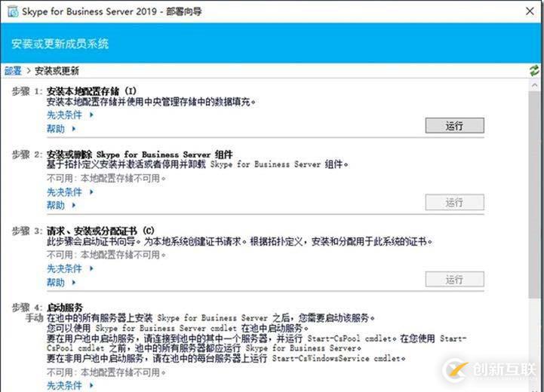Image resolution: width=544 pixels, height=392 pixels.
Task: Click the Start-CsWindowsService cmdlet text line
Action: click(x=226, y=358)
